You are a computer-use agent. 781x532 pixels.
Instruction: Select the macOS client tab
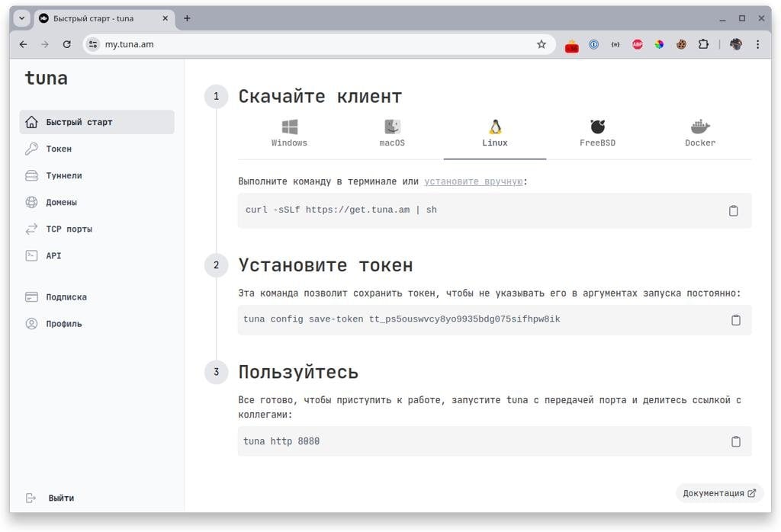pyautogui.click(x=392, y=133)
